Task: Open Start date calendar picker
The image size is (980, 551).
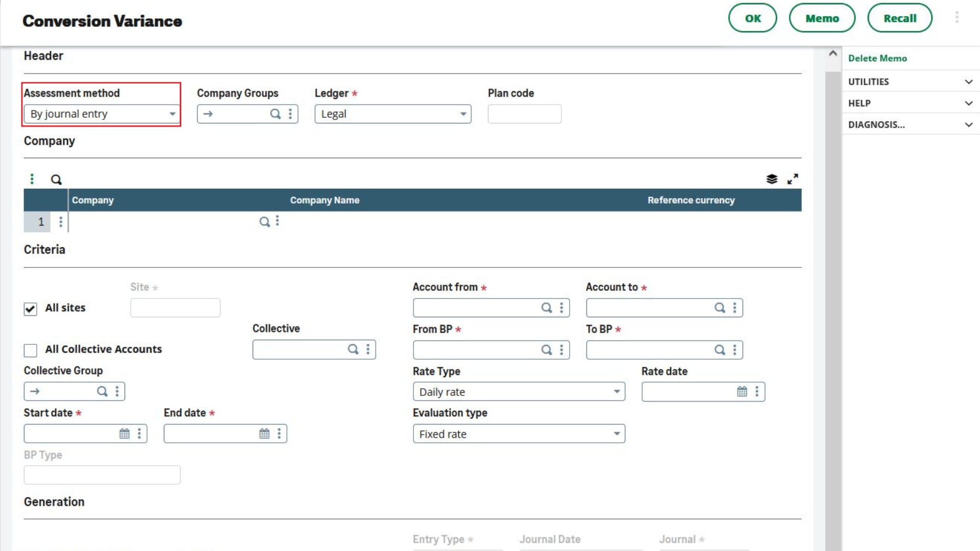Action: [x=125, y=434]
